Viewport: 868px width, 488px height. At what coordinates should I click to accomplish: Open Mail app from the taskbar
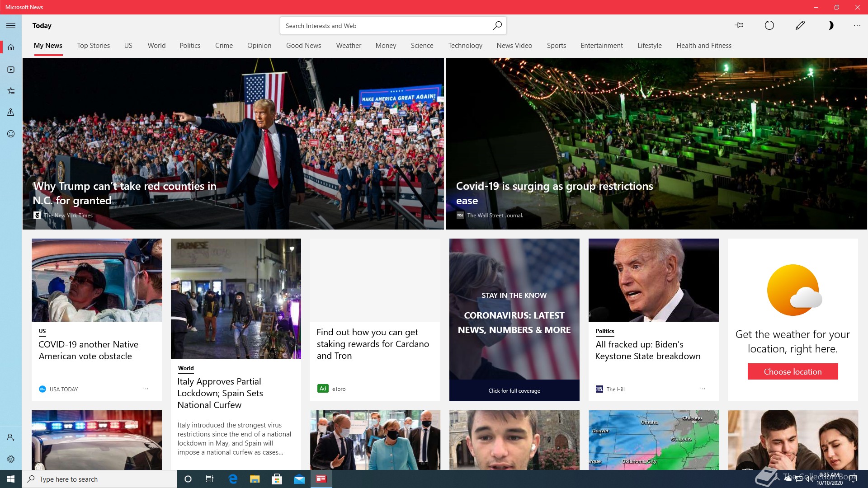click(x=299, y=479)
